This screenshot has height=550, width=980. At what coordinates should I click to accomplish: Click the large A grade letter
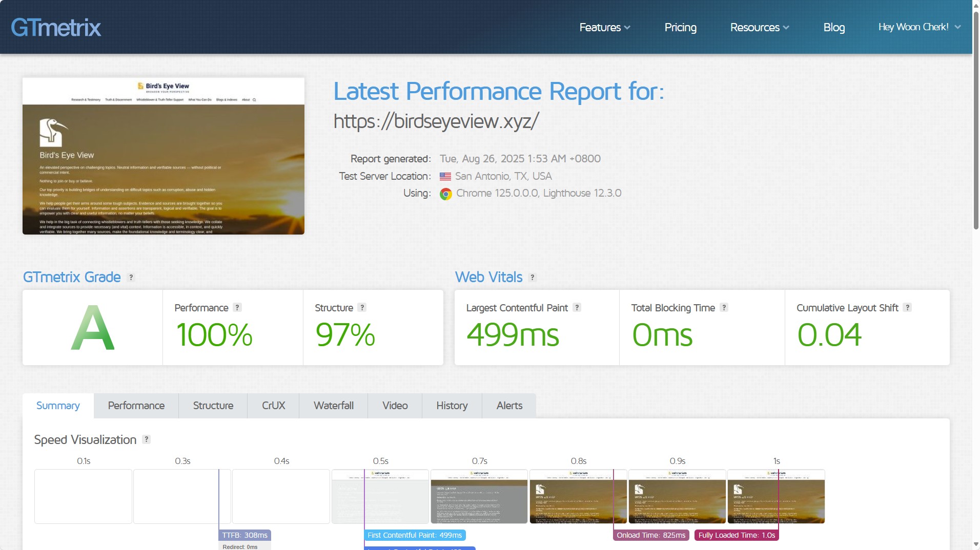pos(92,328)
